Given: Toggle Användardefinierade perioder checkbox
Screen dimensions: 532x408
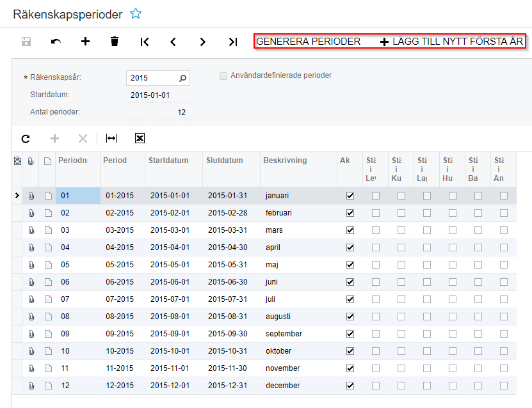Looking at the screenshot, I should coord(223,75).
